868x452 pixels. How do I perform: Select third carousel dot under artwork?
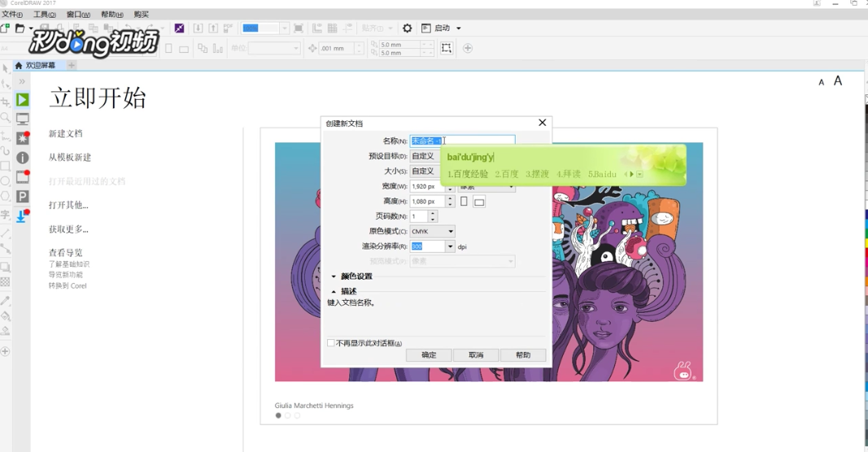click(x=297, y=415)
